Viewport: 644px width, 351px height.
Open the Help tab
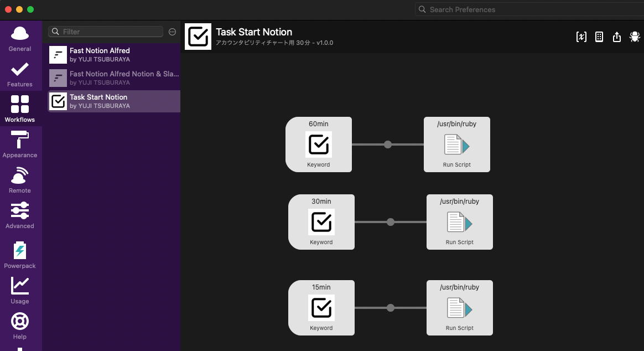20,326
